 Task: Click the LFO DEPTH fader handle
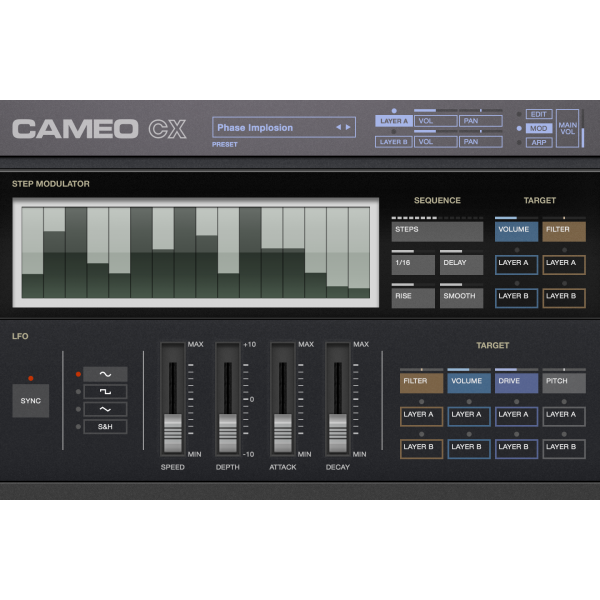point(228,433)
